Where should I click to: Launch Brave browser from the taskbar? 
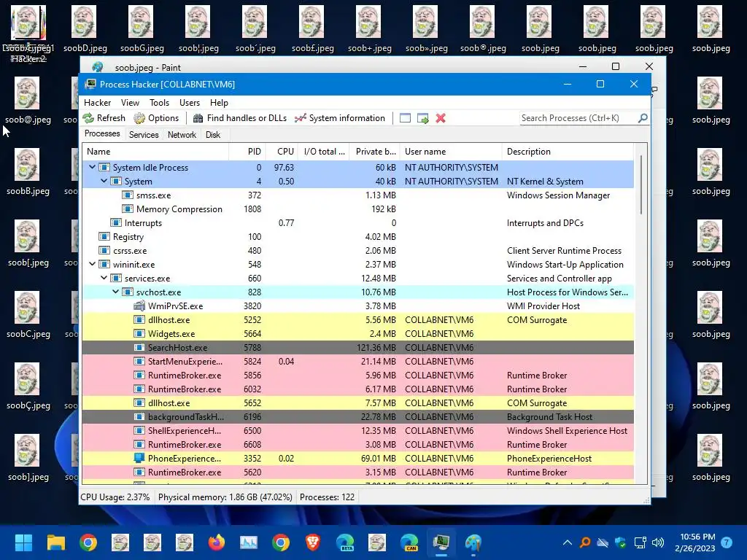[x=313, y=542]
